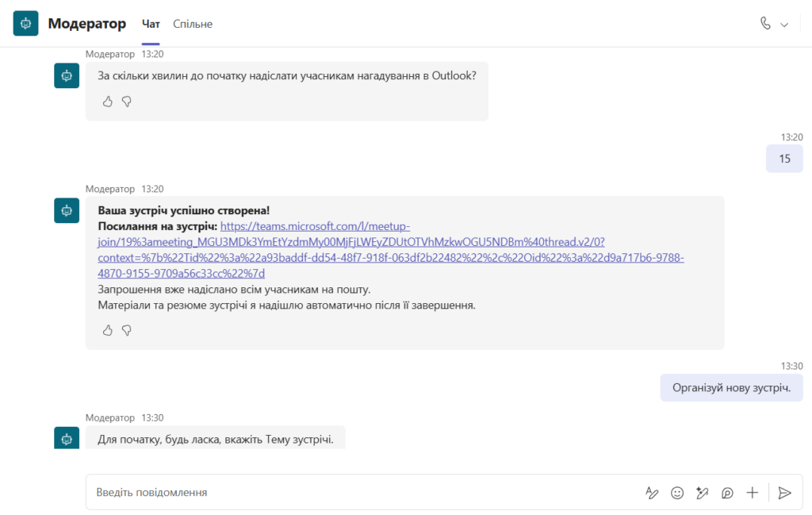Viewport: 812px width, 515px height.
Task: Click the 'Запрошення вже надіслано' line
Action: [234, 289]
